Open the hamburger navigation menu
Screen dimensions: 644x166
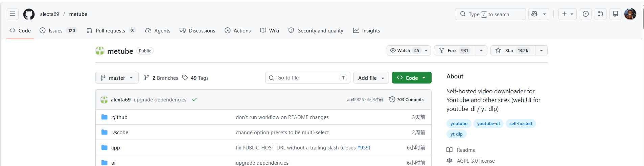pyautogui.click(x=13, y=14)
